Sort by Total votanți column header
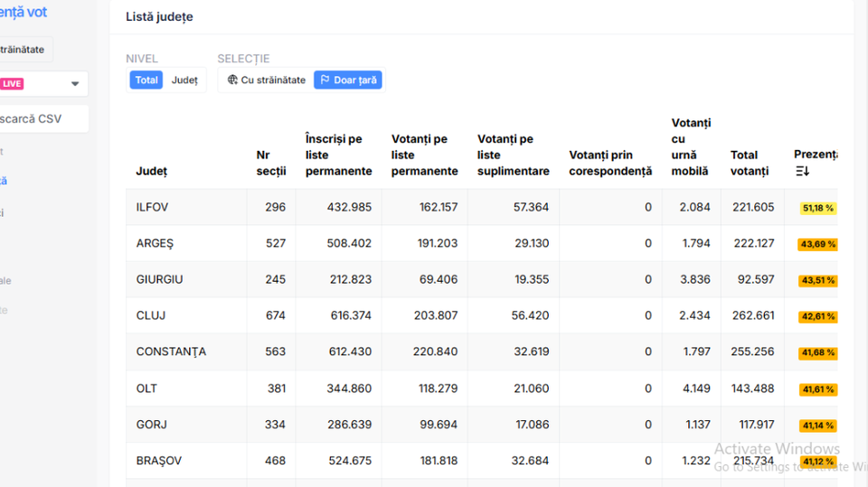The image size is (868, 487). pyautogui.click(x=750, y=164)
